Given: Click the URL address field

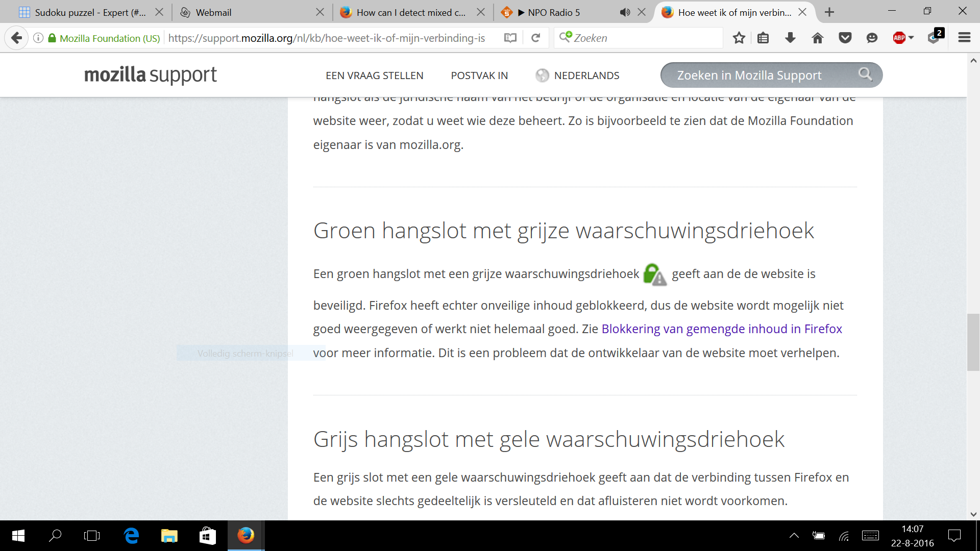Looking at the screenshot, I should pos(332,38).
